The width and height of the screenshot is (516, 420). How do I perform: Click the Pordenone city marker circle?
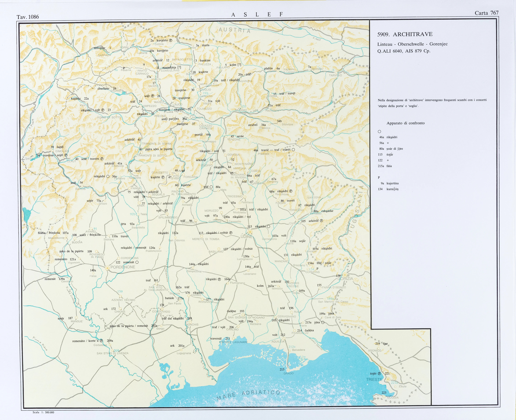(x=107, y=268)
